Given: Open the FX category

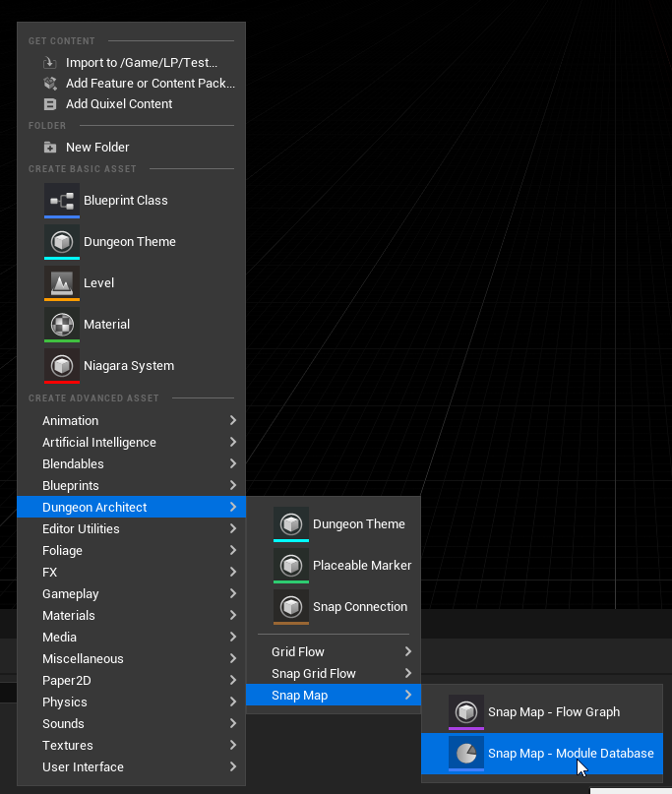Looking at the screenshot, I should tap(131, 573).
